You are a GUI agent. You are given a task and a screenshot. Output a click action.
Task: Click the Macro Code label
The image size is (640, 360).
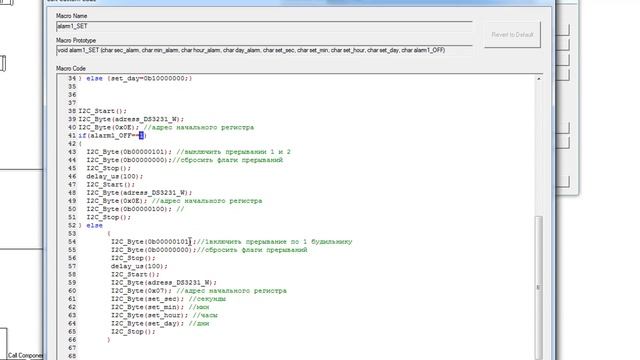[x=71, y=68]
